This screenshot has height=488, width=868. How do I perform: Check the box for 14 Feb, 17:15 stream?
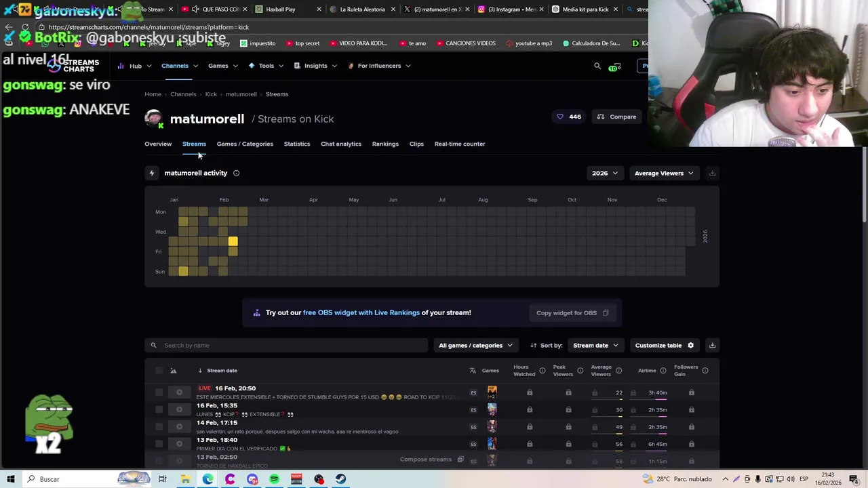159,427
